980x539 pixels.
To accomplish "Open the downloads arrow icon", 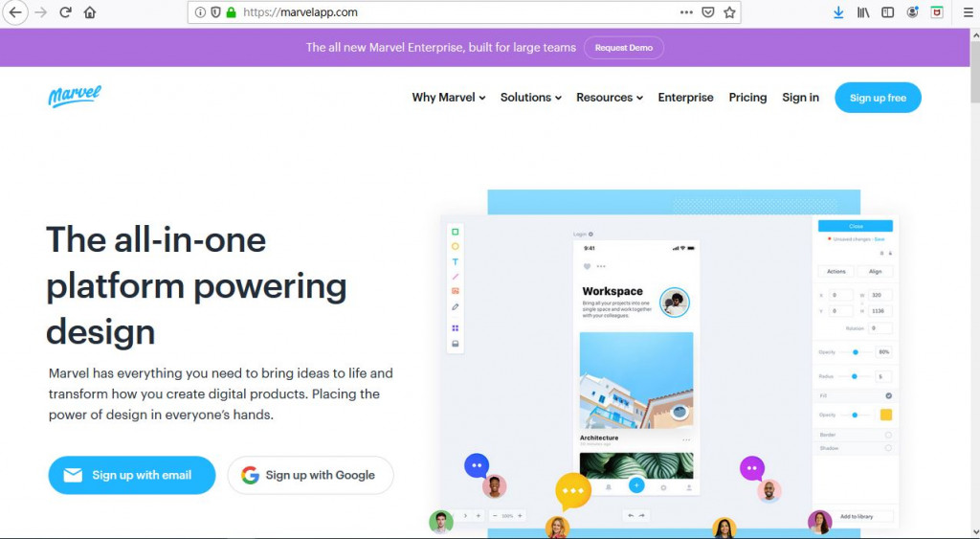I will tap(838, 12).
